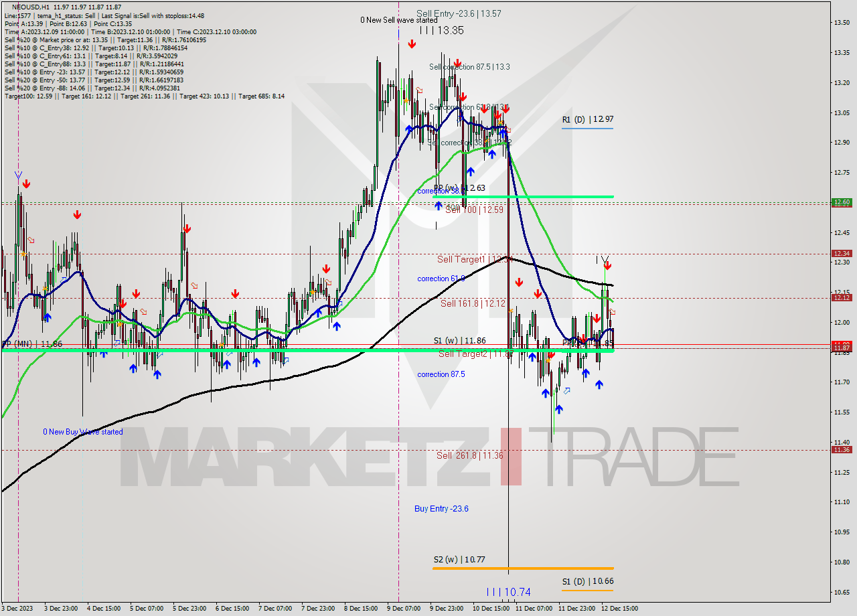Click the 'Sell correction 87.5 | 13.3' label
The height and width of the screenshot is (616, 857).
click(469, 67)
